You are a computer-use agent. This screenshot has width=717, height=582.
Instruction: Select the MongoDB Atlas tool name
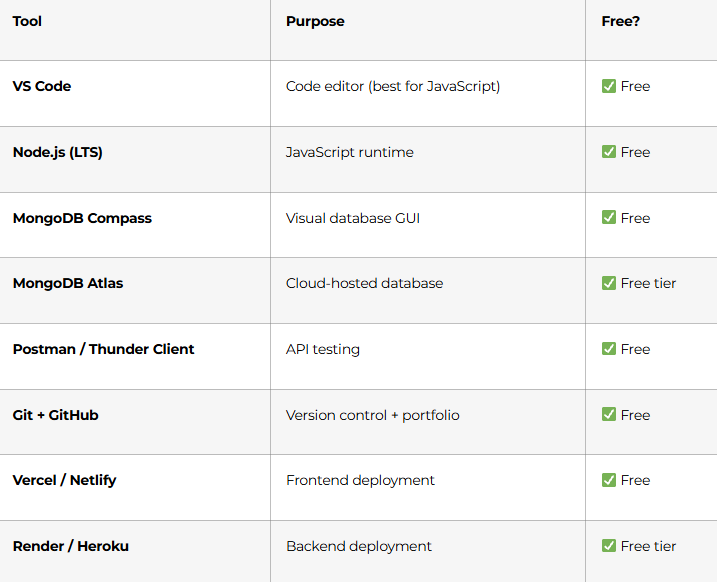tap(68, 283)
